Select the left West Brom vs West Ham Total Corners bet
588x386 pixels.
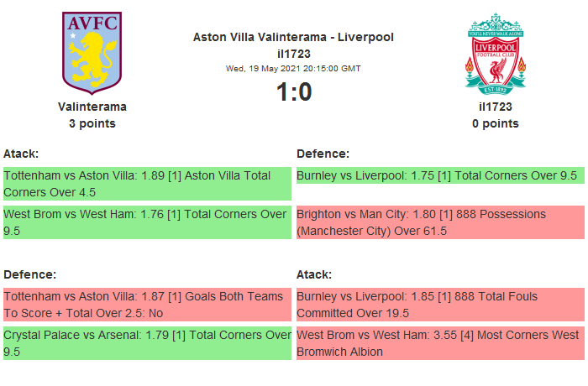tap(146, 222)
